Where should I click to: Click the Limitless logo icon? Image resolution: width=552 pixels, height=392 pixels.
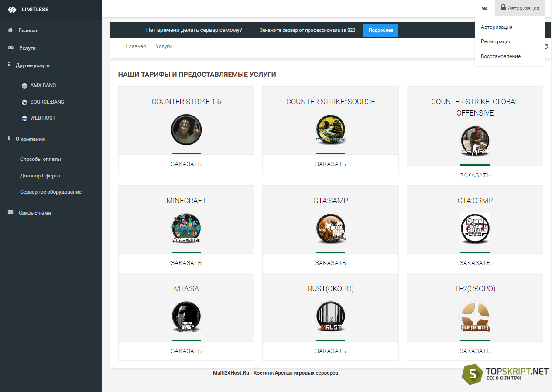pyautogui.click(x=12, y=10)
